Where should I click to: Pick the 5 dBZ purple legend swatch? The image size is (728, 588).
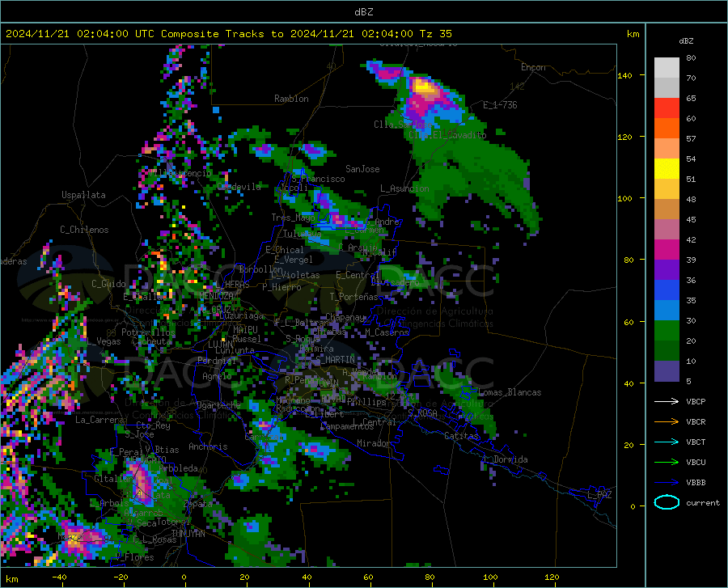pos(667,371)
